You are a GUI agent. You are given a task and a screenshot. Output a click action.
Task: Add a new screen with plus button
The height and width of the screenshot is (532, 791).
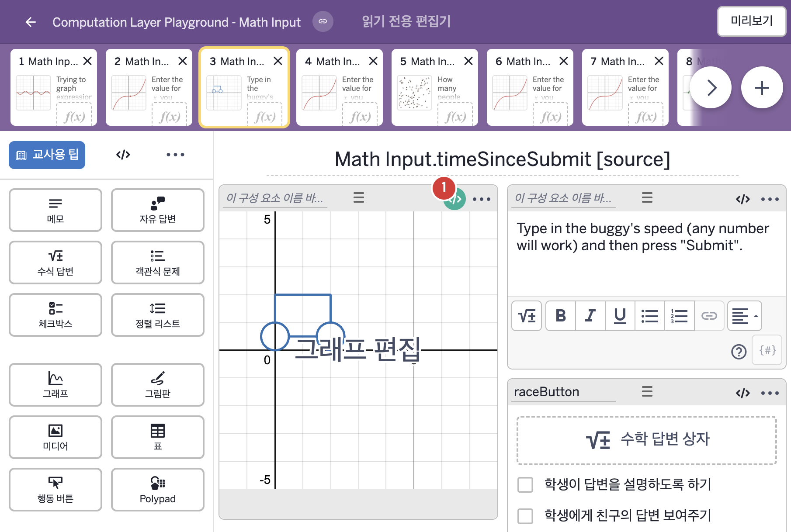tap(762, 87)
